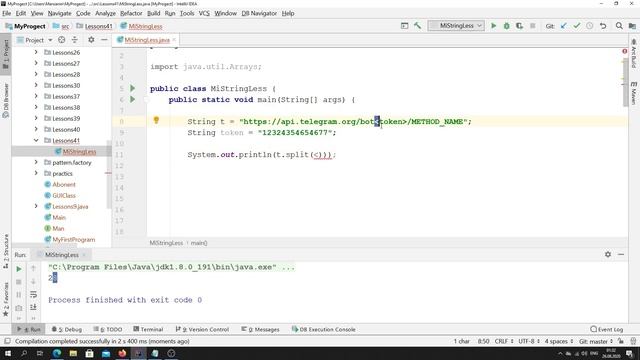Open the MiStringLess run configuration dropdown

click(x=456, y=26)
